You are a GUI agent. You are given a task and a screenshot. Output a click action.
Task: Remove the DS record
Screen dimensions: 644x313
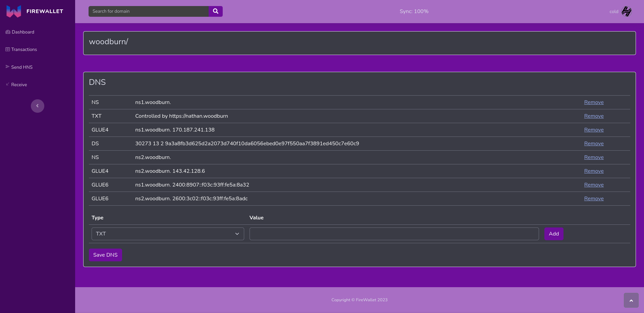[594, 143]
